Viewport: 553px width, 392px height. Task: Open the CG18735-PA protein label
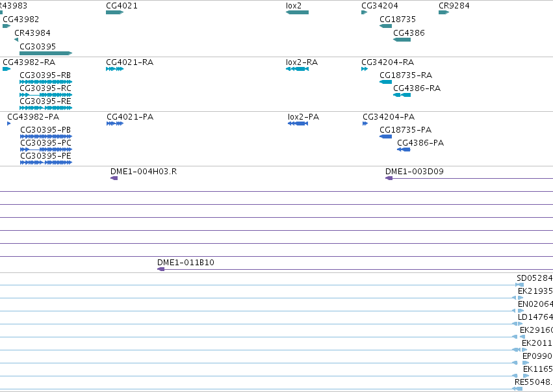405,130
